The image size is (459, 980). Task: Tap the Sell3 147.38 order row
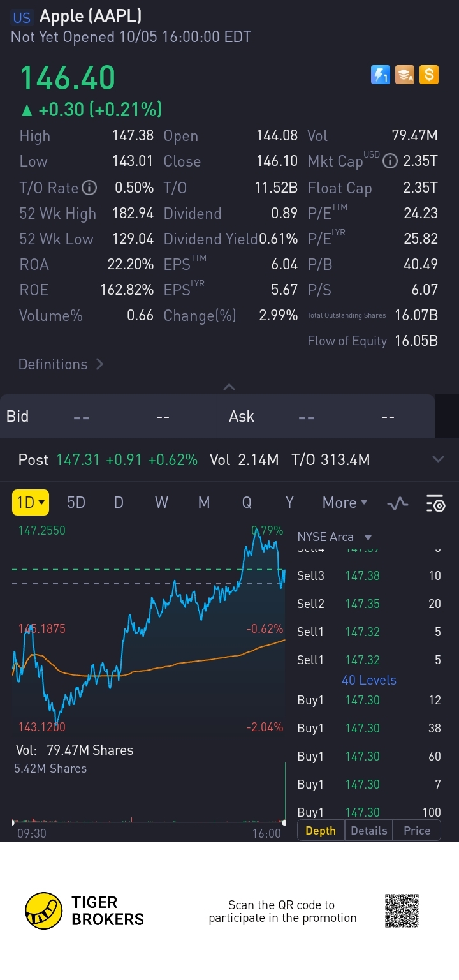click(369, 575)
